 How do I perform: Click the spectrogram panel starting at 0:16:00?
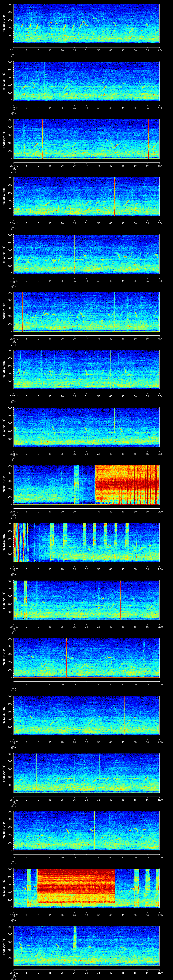coord(87,888)
